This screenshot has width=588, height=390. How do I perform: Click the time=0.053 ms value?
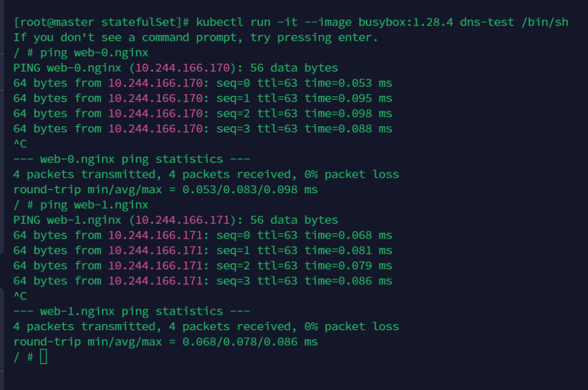(x=349, y=83)
